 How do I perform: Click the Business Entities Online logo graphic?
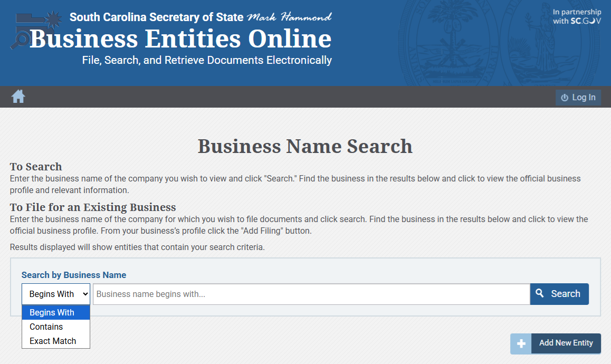pyautogui.click(x=33, y=29)
